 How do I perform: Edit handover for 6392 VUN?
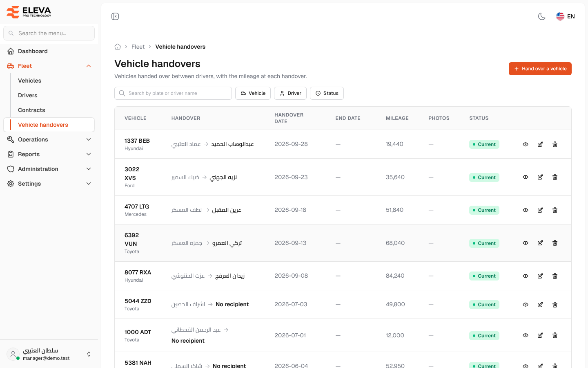[x=540, y=243]
